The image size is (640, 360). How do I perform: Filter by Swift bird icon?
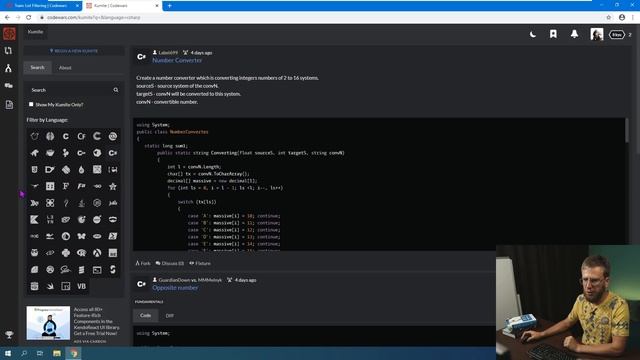click(x=50, y=287)
